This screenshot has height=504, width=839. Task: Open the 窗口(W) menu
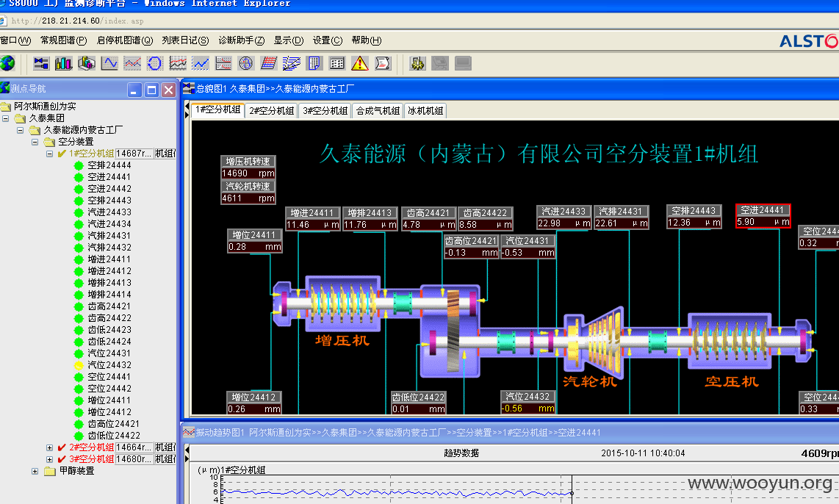pyautogui.click(x=15, y=40)
